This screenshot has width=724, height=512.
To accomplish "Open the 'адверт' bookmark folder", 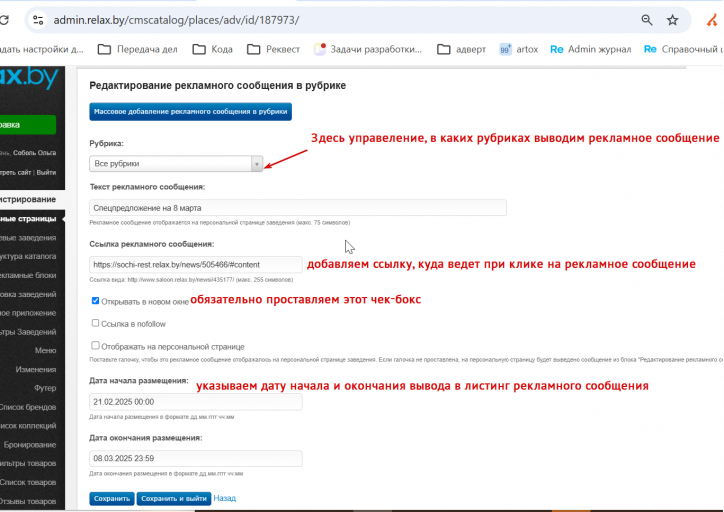I will click(461, 49).
